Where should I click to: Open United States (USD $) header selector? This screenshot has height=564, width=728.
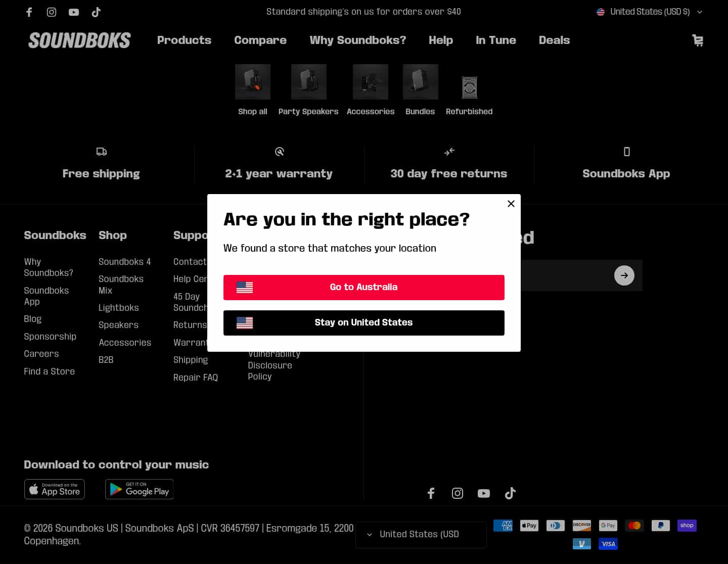[x=650, y=12]
